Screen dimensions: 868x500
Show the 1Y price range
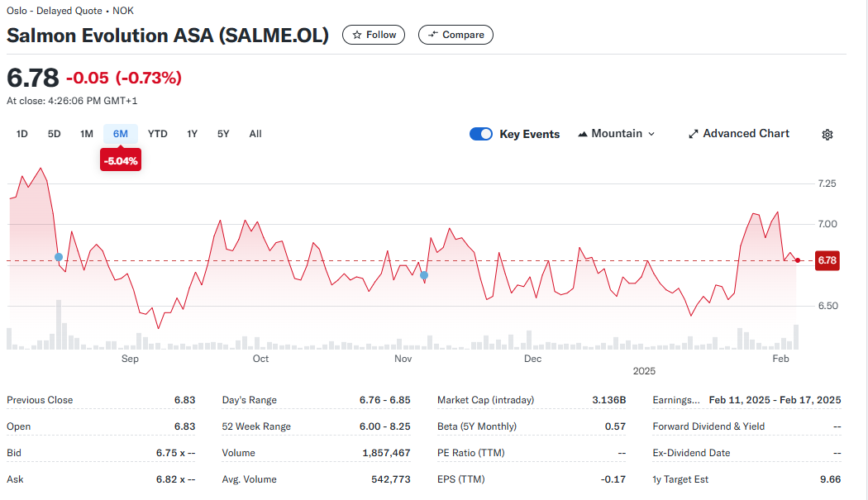click(192, 134)
